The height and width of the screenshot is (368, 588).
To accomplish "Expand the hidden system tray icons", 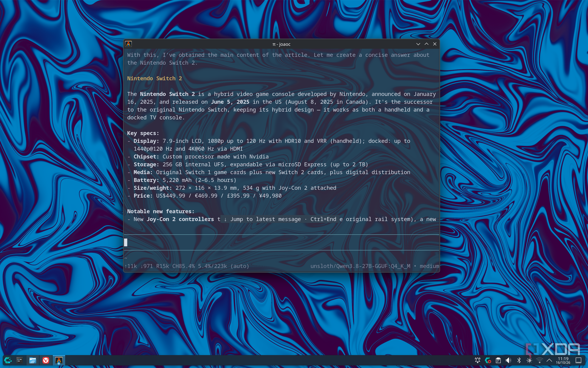I will coord(549,360).
